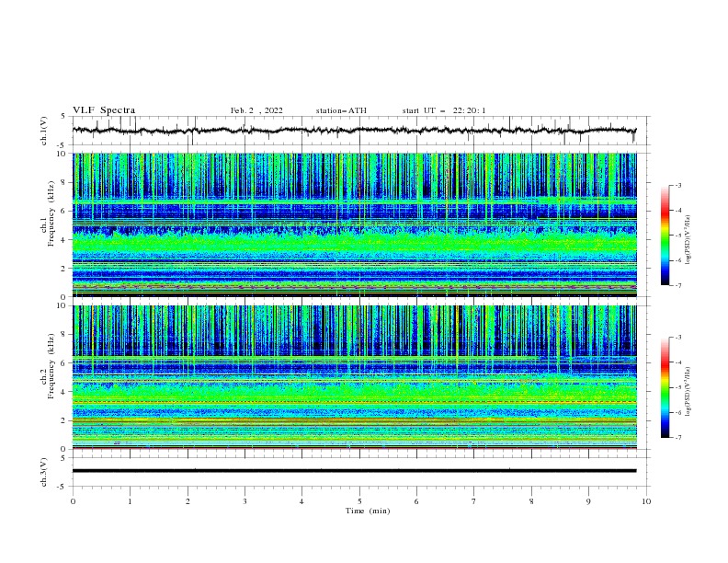728x563 pixels.
Task: Click the "ch.1(V)" waveform axis label
Action: click(x=44, y=131)
